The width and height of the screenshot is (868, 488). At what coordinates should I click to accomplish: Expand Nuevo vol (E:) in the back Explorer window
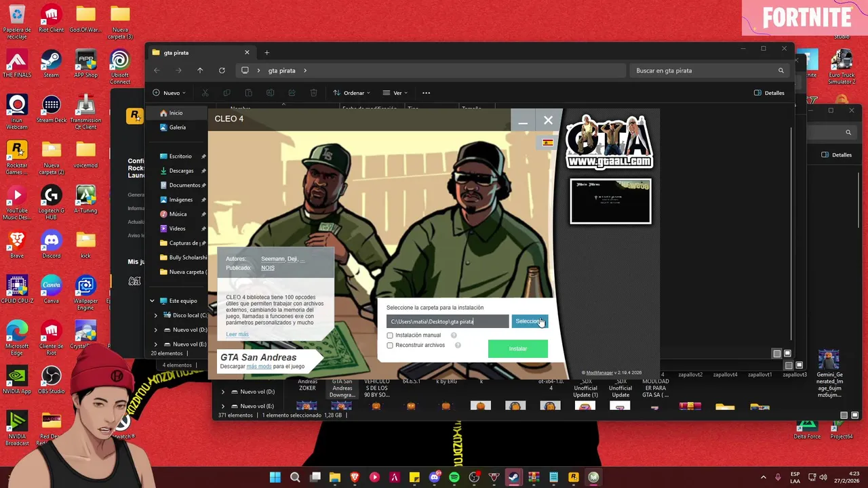[222, 406]
